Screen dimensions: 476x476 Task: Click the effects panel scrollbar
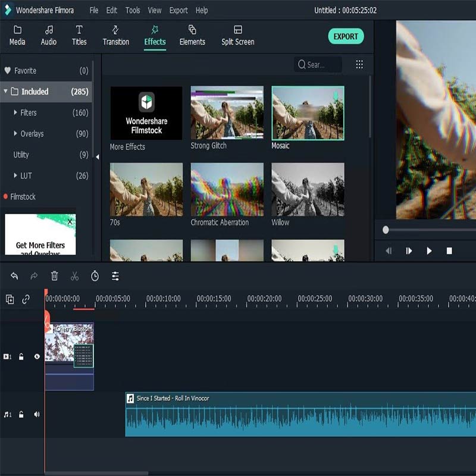click(x=369, y=107)
